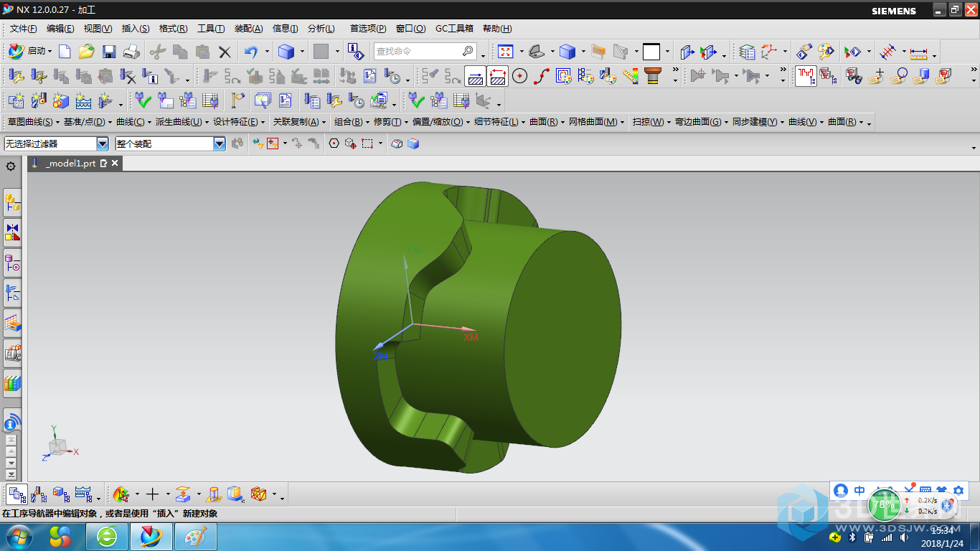This screenshot has width=980, height=551.
Task: Click the binoculars find icon
Action: [854, 75]
